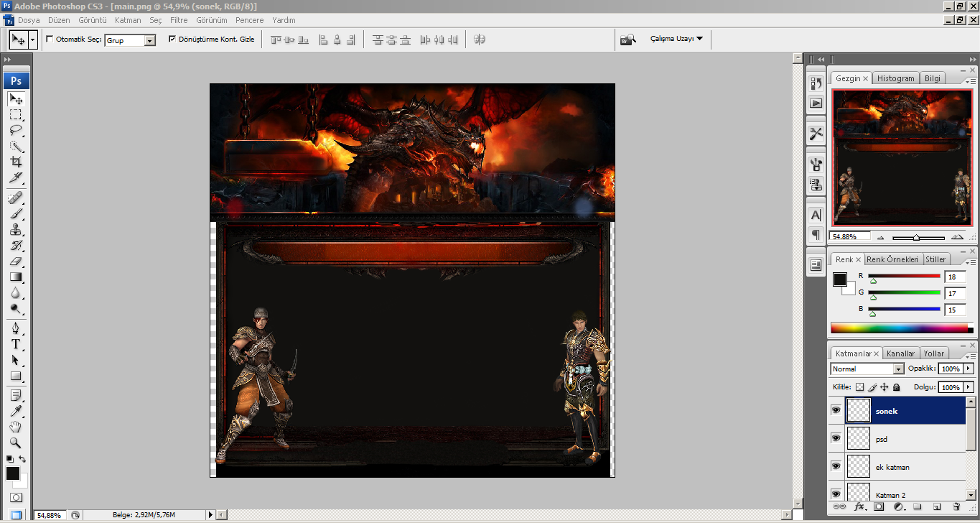
Task: Hide the Katman 2 layer
Action: pos(836,494)
